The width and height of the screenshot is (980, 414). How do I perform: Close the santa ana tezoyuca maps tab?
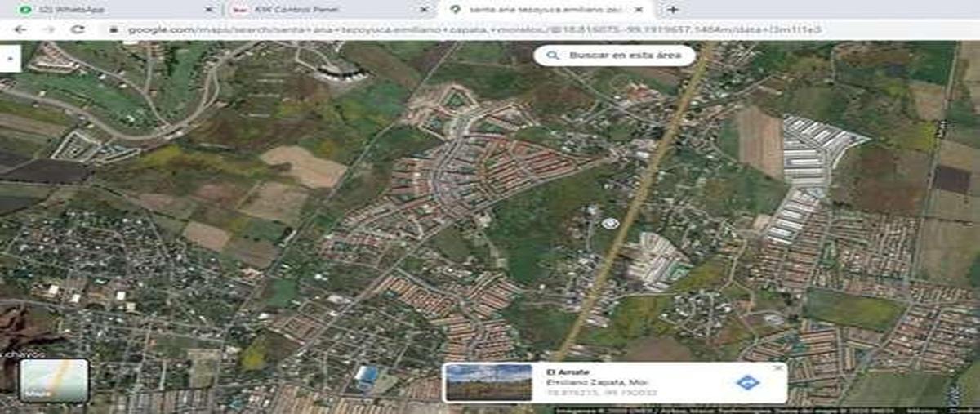[640, 10]
